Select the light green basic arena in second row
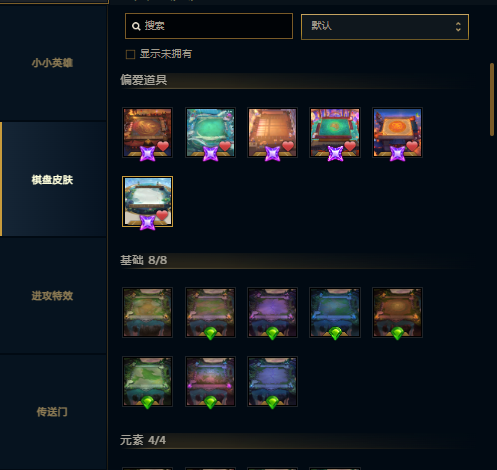 pyautogui.click(x=147, y=381)
